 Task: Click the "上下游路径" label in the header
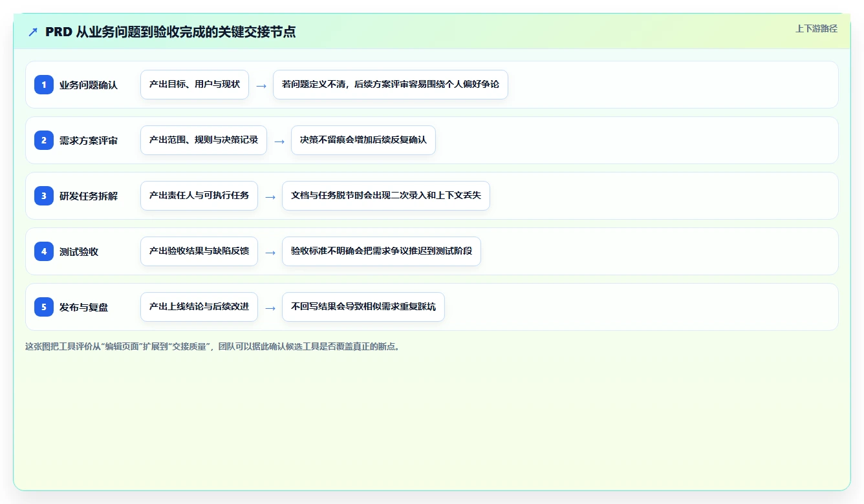pyautogui.click(x=816, y=28)
